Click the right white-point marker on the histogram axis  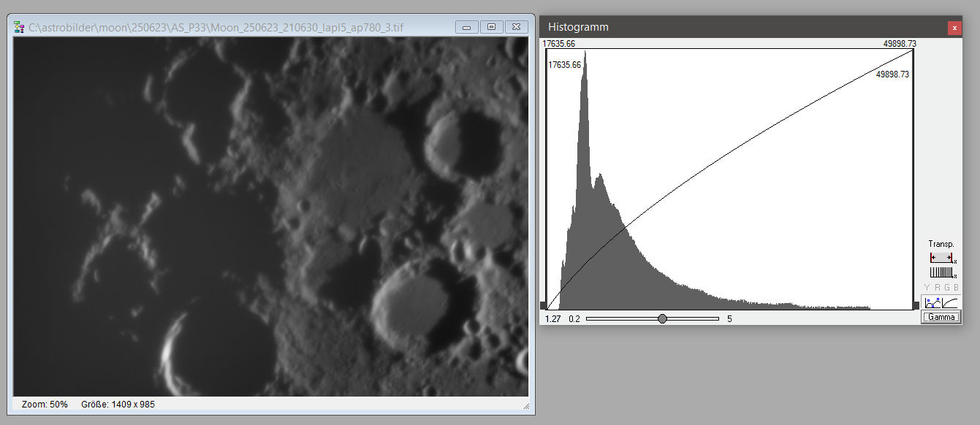pyautogui.click(x=916, y=305)
